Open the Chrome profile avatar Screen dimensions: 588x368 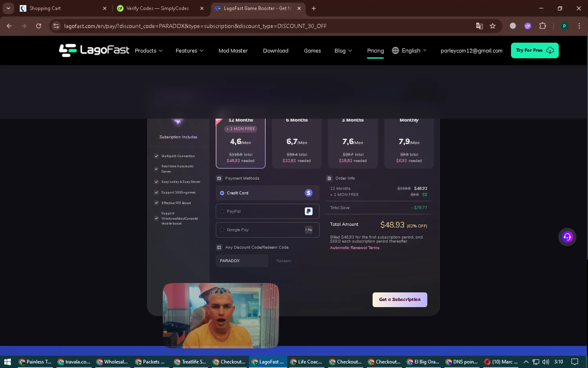click(x=564, y=26)
